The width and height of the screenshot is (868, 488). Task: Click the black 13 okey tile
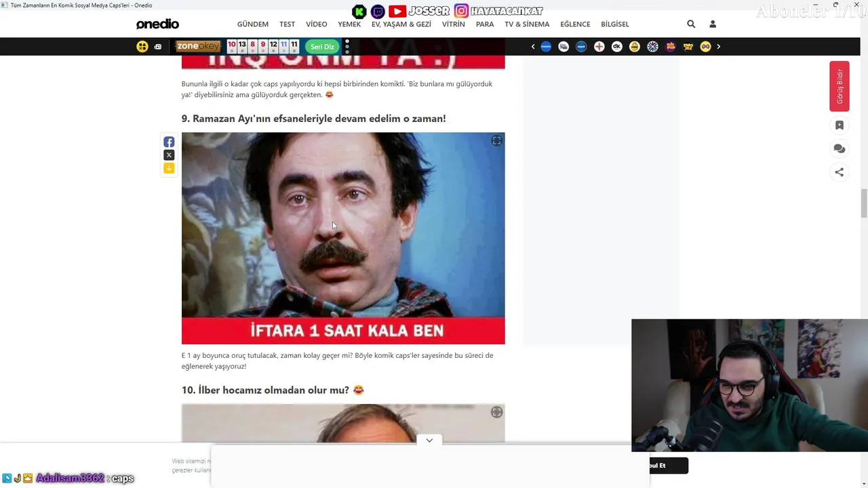click(x=242, y=46)
